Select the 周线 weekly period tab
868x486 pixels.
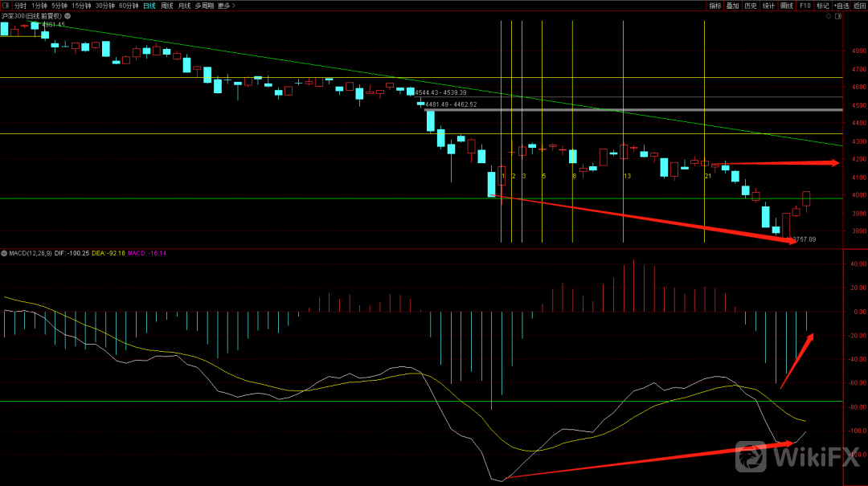pyautogui.click(x=167, y=6)
